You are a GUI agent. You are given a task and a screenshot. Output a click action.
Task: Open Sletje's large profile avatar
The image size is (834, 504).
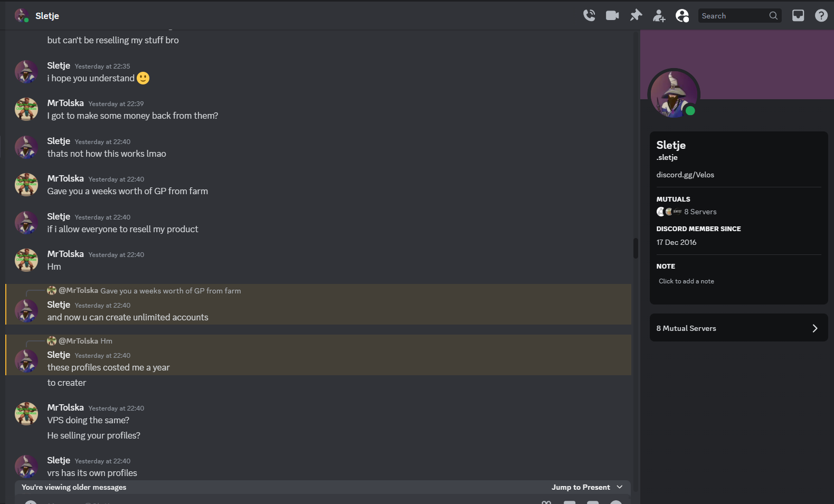[674, 94]
